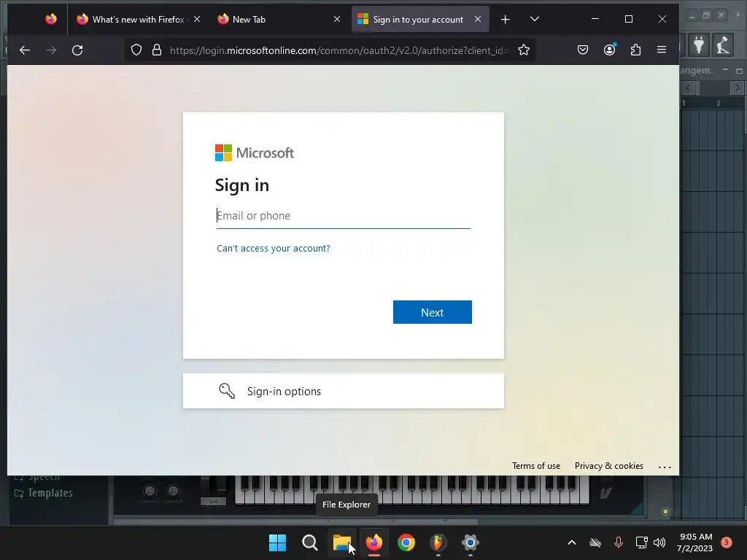
Task: Click the footer three dots more options
Action: click(665, 467)
